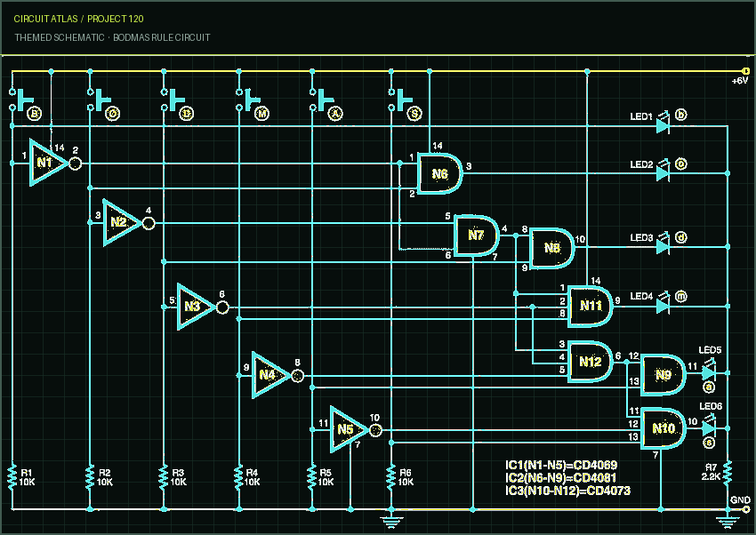Click the 'R1 10K' label text
This screenshot has width=756, height=535.
pyautogui.click(x=27, y=477)
